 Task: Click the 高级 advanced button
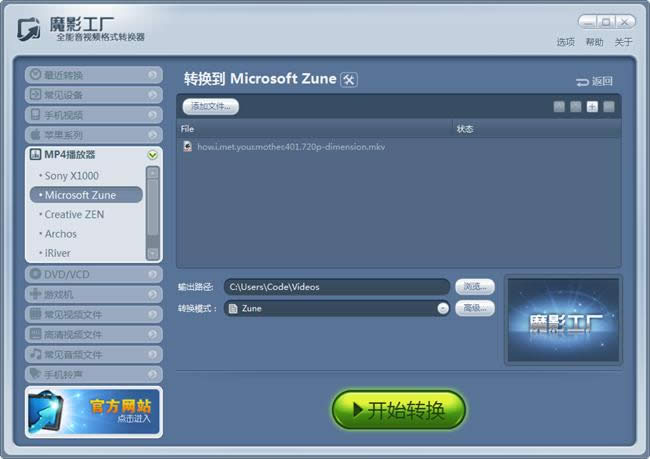475,308
